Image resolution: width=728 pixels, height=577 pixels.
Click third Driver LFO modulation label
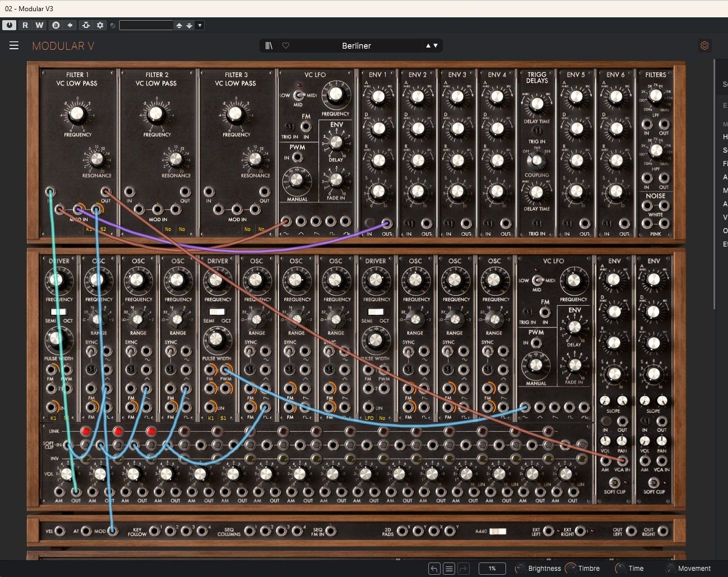click(369, 418)
